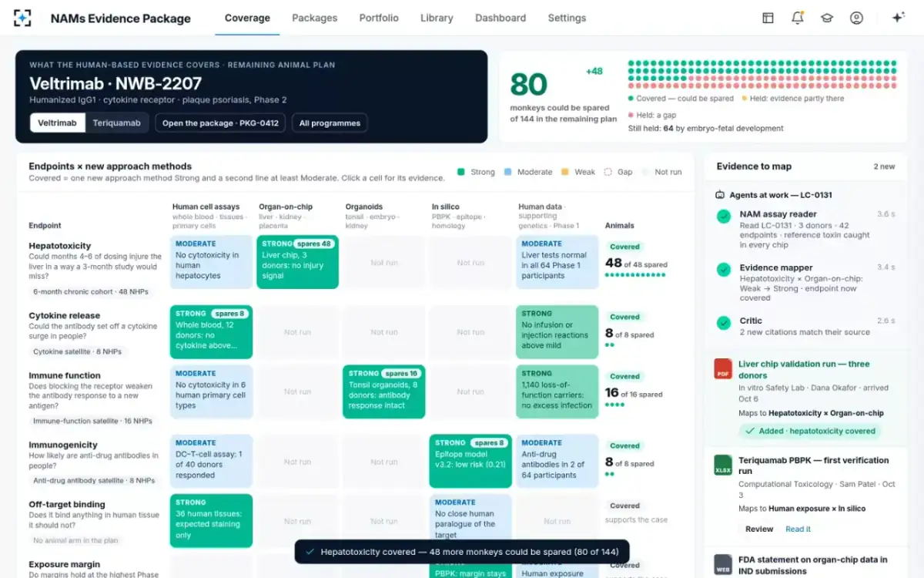924x578 pixels.
Task: Open the Library tab
Action: click(437, 18)
